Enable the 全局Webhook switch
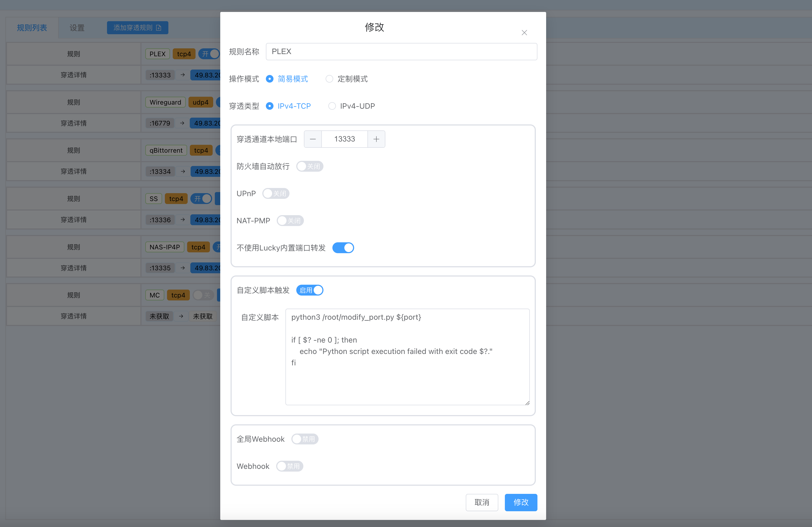The height and width of the screenshot is (527, 812). pos(305,439)
